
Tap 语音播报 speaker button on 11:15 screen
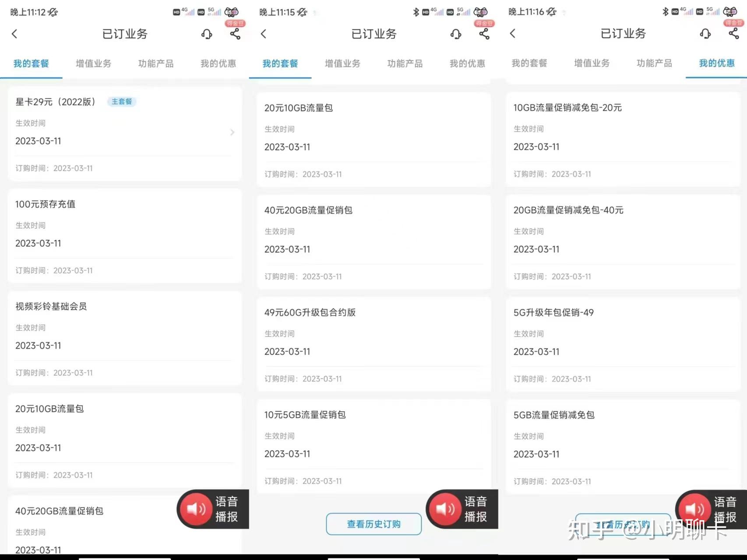coord(462,509)
